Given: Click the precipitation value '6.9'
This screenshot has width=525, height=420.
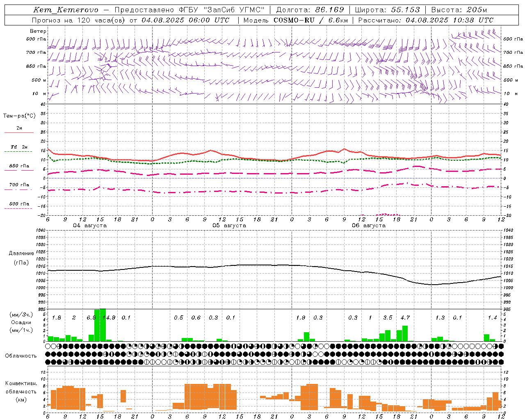Looking at the screenshot, I should click(91, 317).
